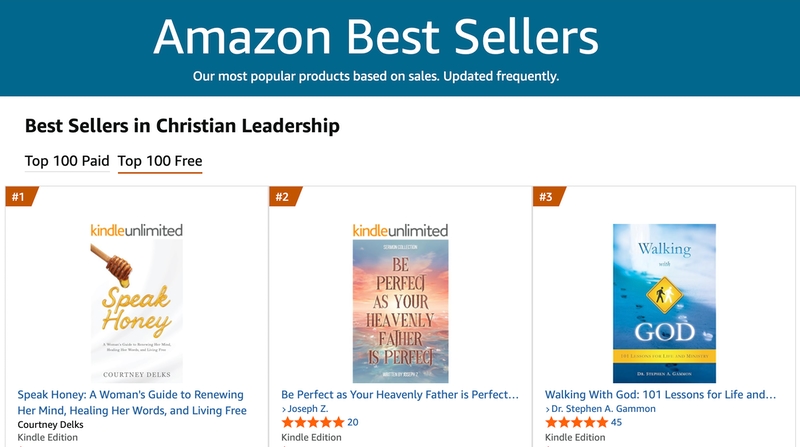This screenshot has height=447, width=800.
Task: Click Kindle Unlimited logo above Be Perfect book
Action: click(400, 230)
